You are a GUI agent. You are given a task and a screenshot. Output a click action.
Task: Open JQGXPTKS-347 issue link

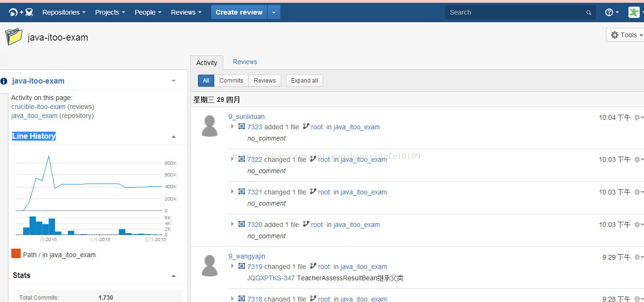pyautogui.click(x=271, y=278)
